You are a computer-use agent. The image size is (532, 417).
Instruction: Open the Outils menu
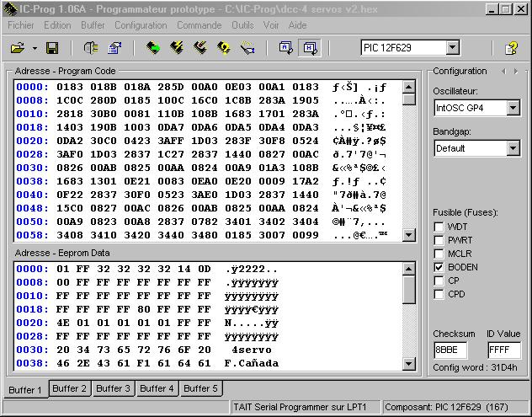[242, 25]
